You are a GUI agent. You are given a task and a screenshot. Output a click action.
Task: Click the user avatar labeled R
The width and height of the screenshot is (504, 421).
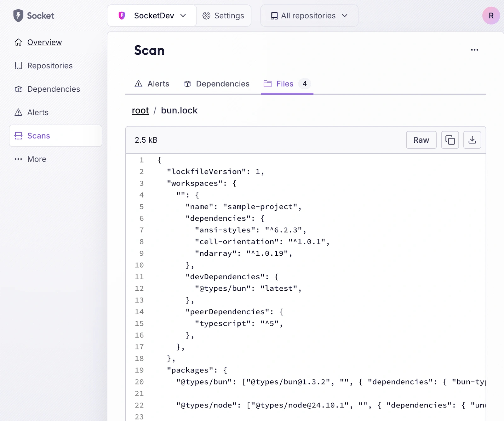491,16
